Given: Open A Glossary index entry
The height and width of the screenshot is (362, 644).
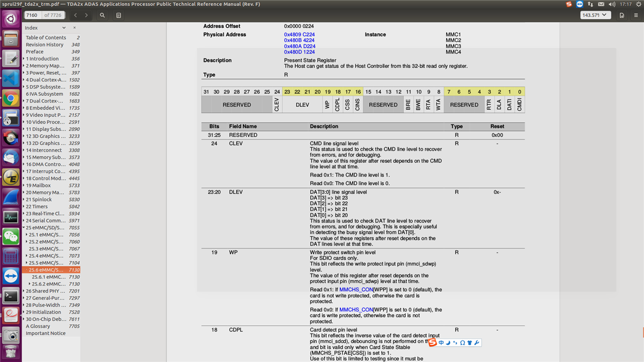Looking at the screenshot, I should (38, 326).
